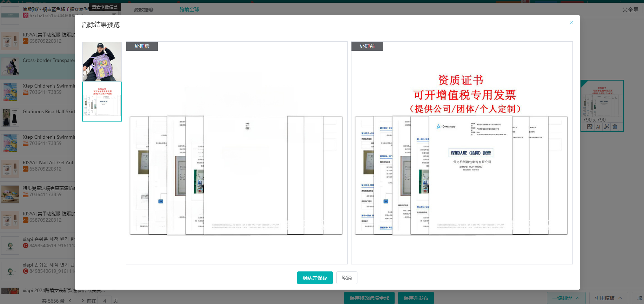Close the 消除结果预览 dialog
This screenshot has height=304, width=644.
click(x=571, y=23)
